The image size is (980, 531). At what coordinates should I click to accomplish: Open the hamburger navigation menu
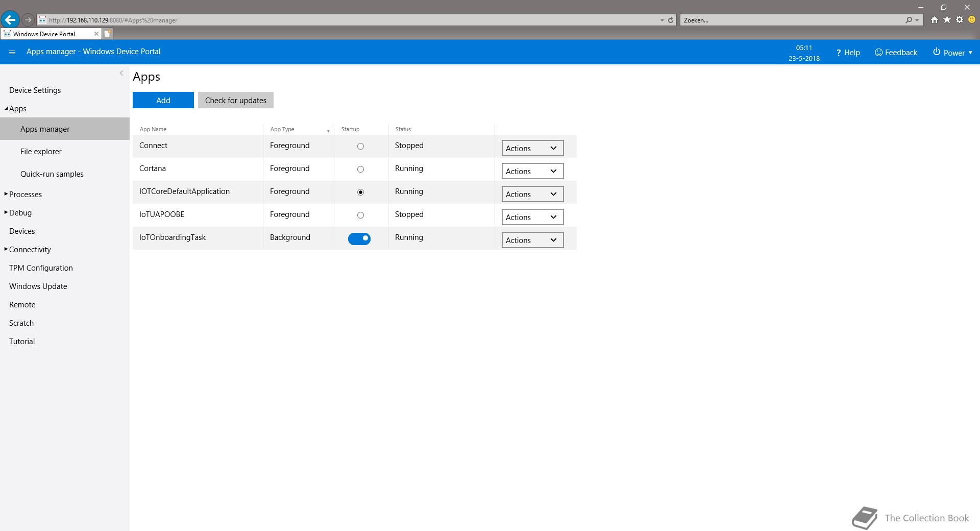coord(12,52)
